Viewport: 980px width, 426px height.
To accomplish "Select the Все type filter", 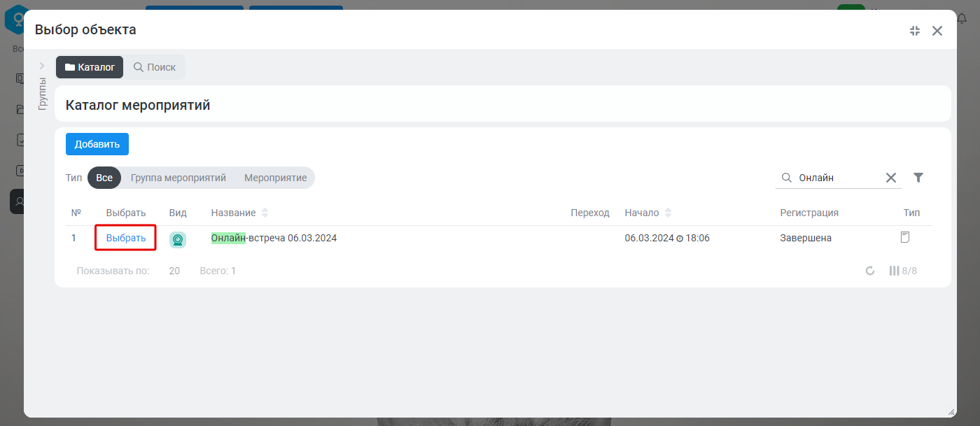I will pos(104,178).
